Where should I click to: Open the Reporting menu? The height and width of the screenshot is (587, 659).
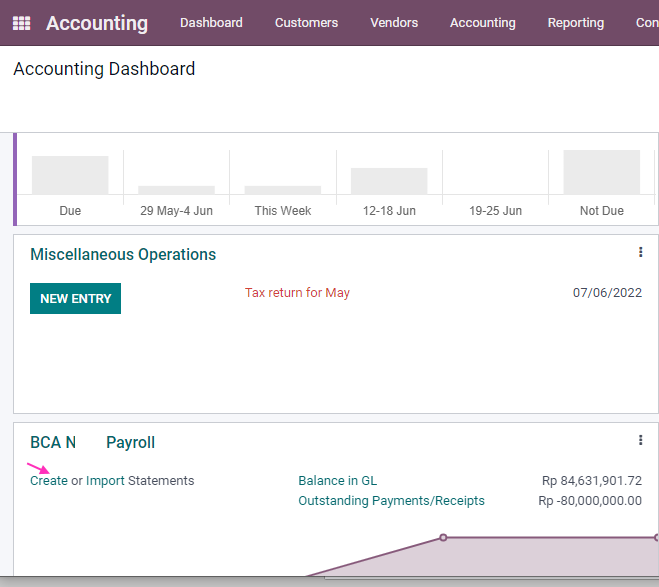point(576,23)
